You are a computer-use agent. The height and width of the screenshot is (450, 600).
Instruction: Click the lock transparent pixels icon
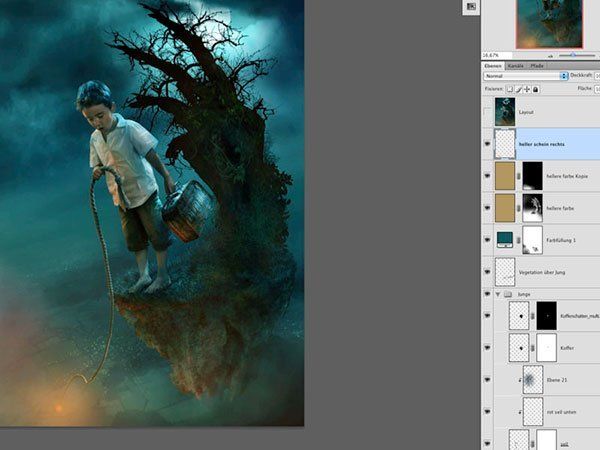click(x=510, y=90)
